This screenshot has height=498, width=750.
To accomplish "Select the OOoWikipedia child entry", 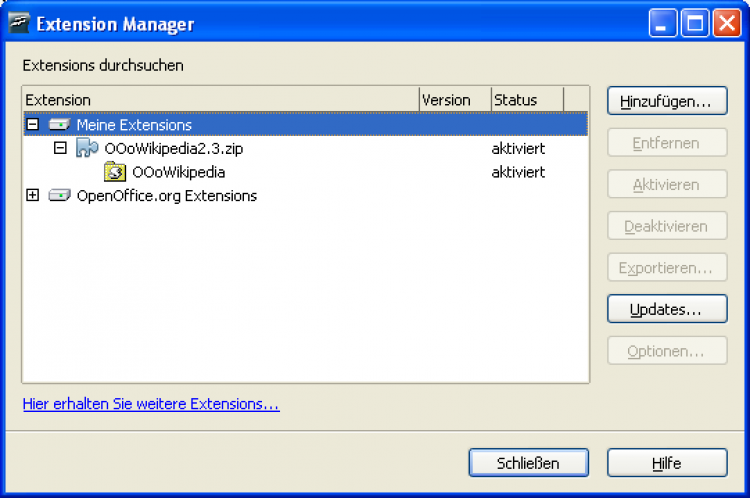I will 178,172.
